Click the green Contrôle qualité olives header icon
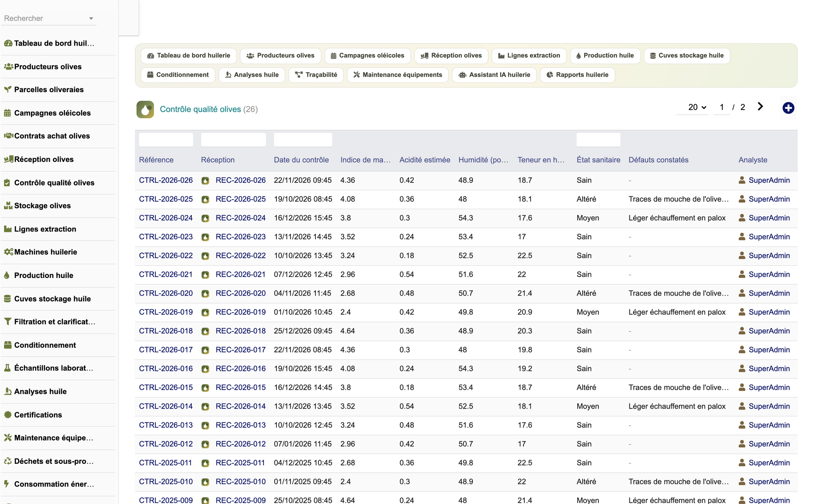This screenshot has width=815, height=504. click(x=145, y=109)
